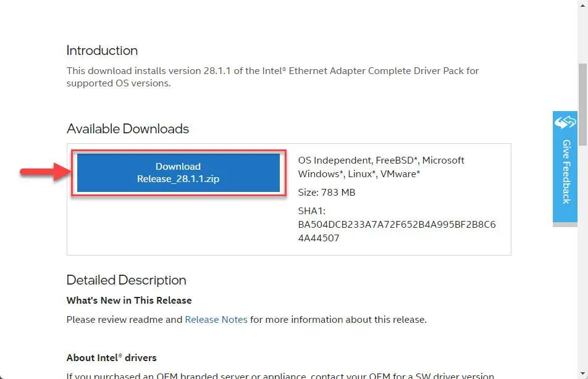
Task: Click the About Intel drivers subheading
Action: (x=111, y=357)
